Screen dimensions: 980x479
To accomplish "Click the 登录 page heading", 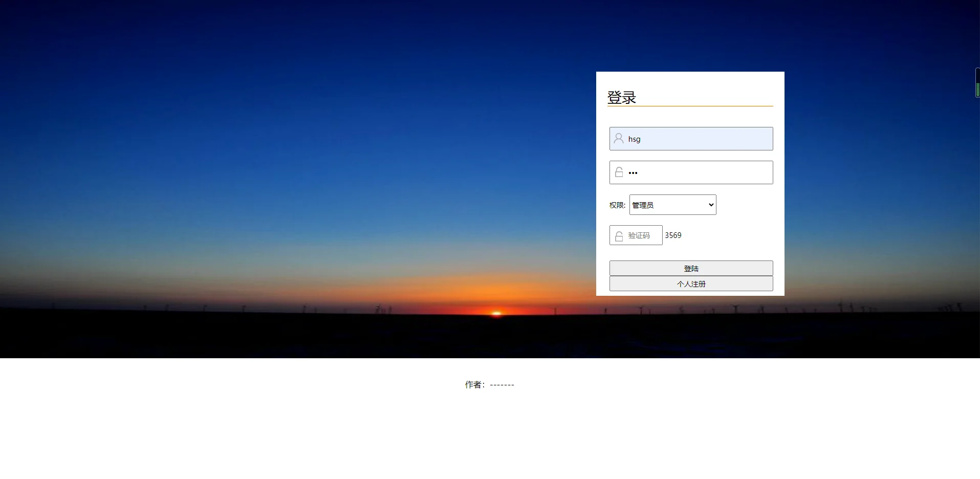I will click(621, 97).
